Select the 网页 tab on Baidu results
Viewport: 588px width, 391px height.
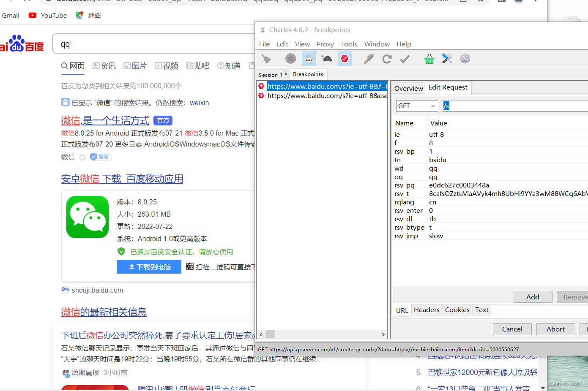point(73,66)
